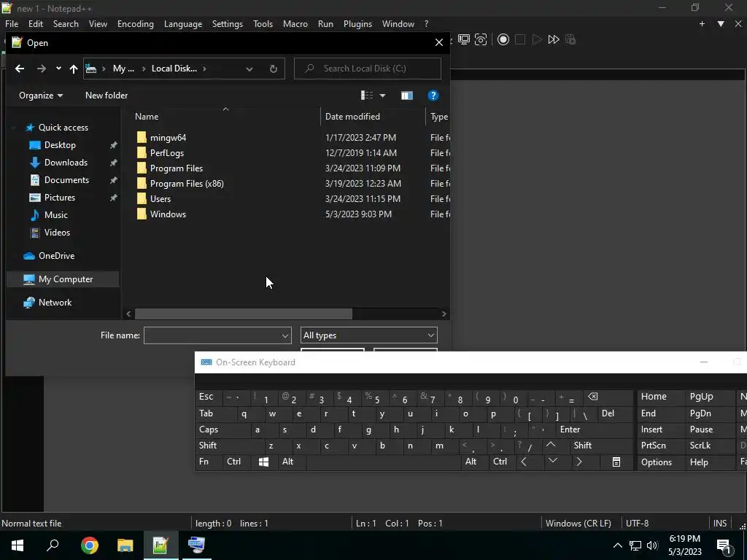The width and height of the screenshot is (747, 560).
Task: Click the On-Screen Keyboard taskbar icon
Action: [196, 545]
